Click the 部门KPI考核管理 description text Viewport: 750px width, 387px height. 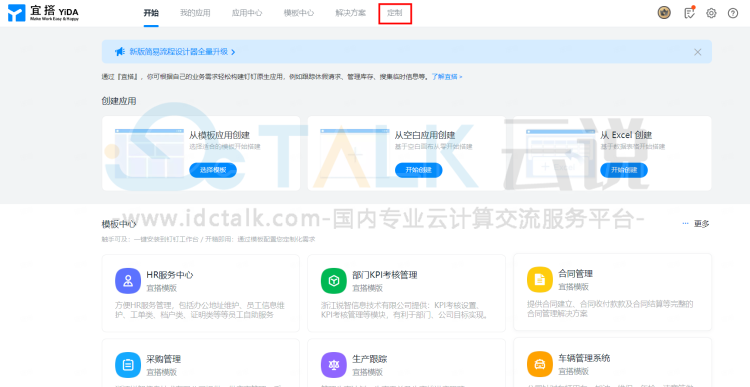pyautogui.click(x=405, y=310)
